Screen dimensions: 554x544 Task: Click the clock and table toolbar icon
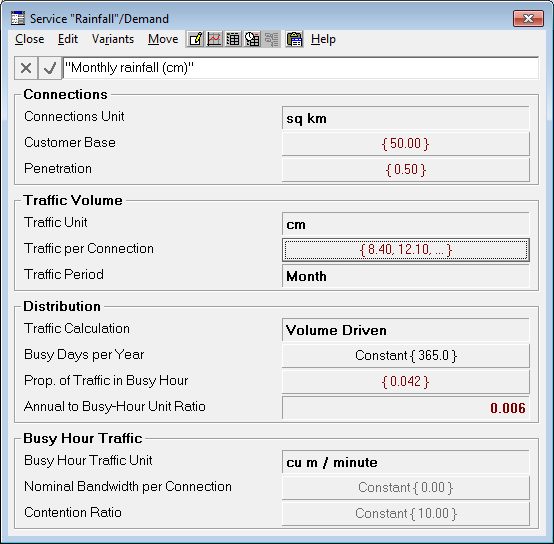click(252, 39)
